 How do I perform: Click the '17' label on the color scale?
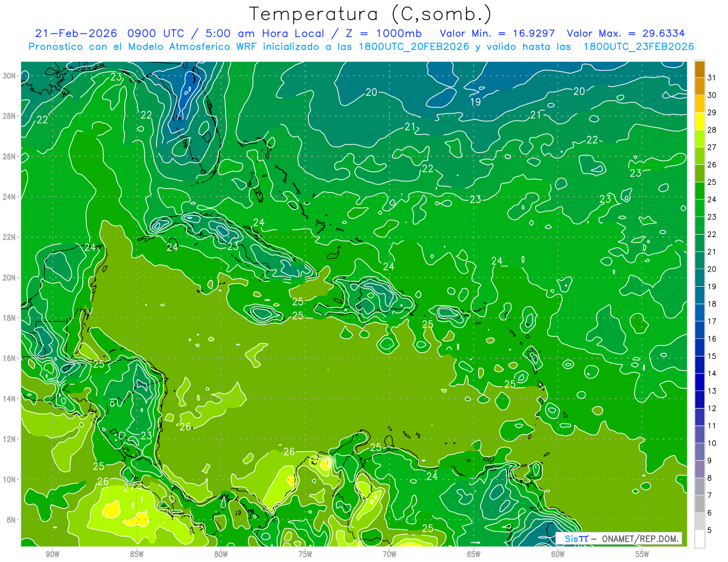(x=712, y=321)
